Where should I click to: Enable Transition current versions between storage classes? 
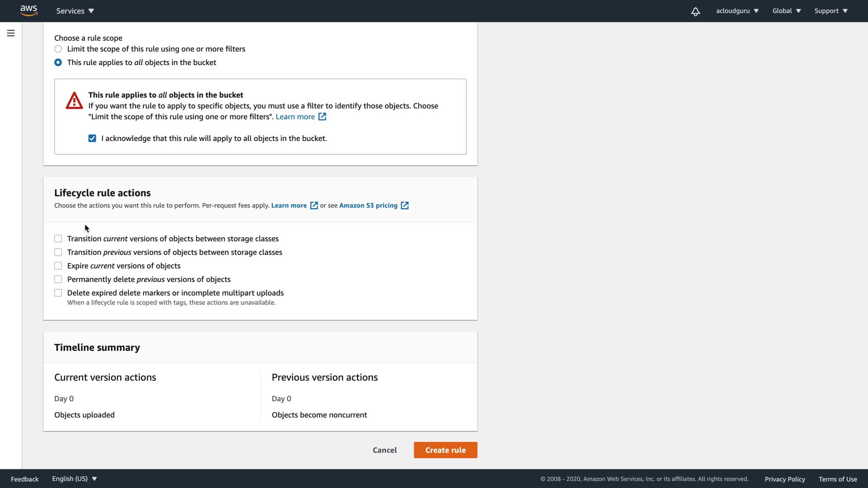[58, 239]
